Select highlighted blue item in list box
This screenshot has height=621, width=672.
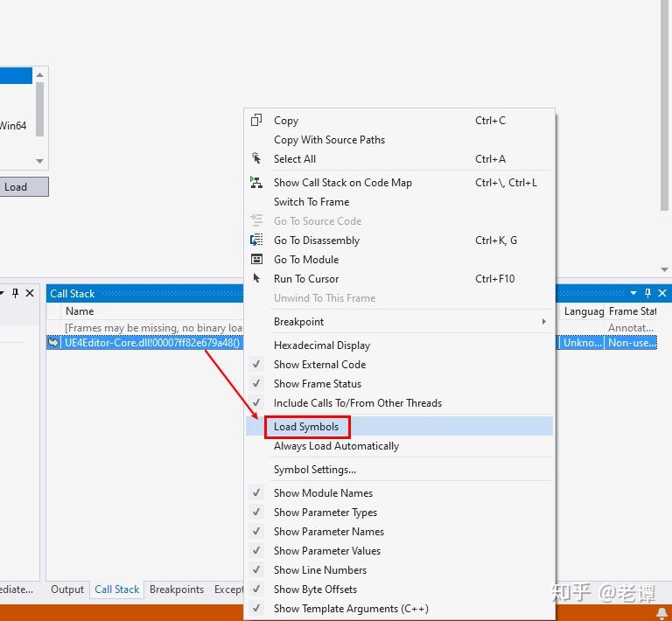pos(16,75)
